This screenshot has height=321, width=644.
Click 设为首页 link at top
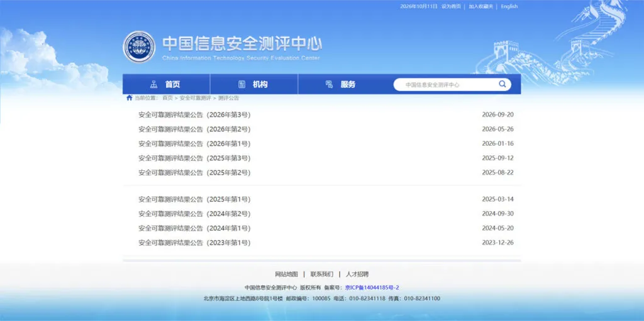coord(451,6)
